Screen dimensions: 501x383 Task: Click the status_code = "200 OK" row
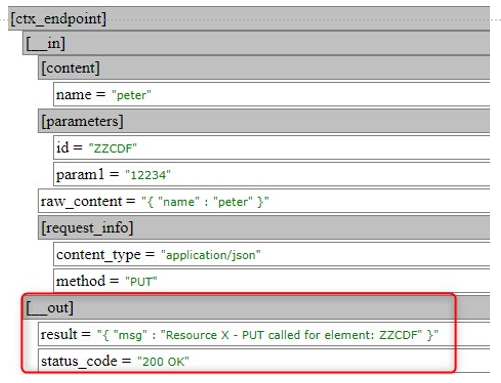tap(264, 361)
